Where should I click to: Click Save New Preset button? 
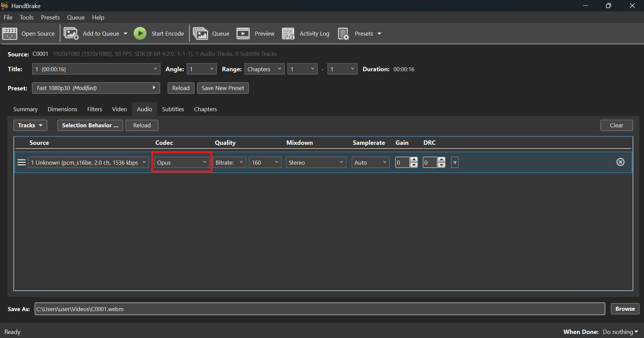pyautogui.click(x=223, y=88)
